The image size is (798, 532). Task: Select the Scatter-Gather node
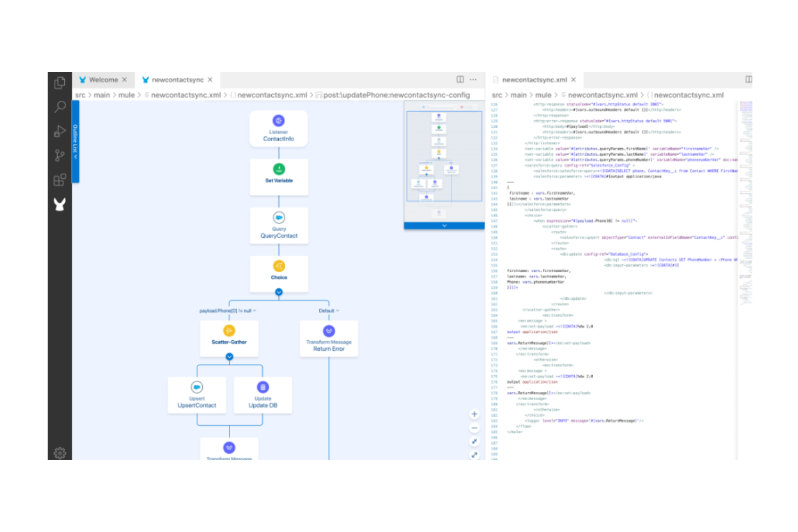coord(229,338)
